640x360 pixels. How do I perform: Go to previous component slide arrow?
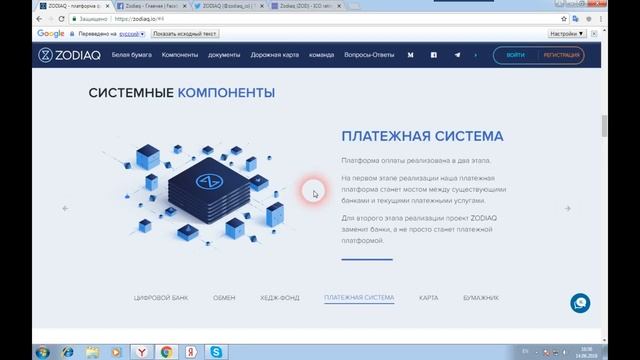pos(65,209)
